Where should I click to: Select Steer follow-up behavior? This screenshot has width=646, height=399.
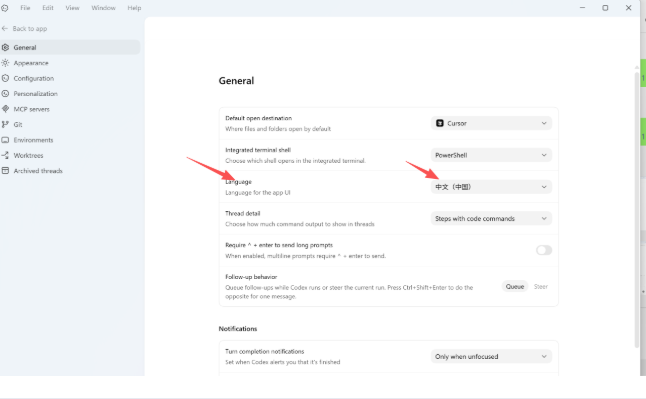coord(541,286)
